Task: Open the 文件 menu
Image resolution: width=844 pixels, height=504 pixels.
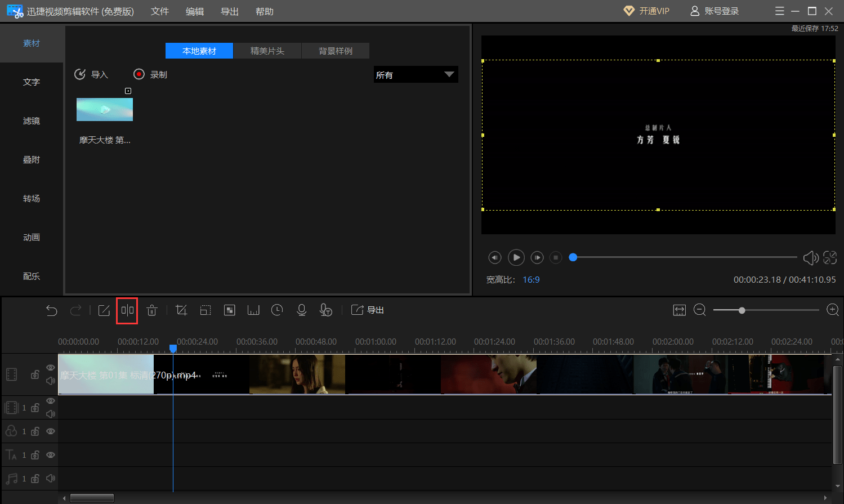Action: 160,11
